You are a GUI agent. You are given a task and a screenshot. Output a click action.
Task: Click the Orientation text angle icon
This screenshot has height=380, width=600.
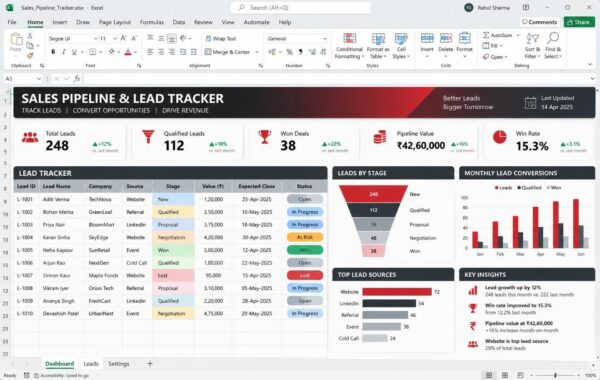pyautogui.click(x=184, y=38)
